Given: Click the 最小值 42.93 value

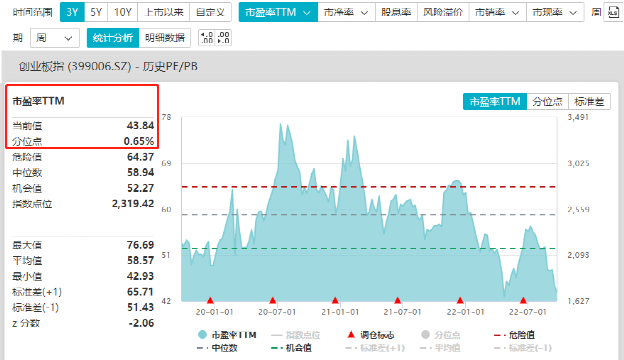Looking at the screenshot, I should coord(140,276).
